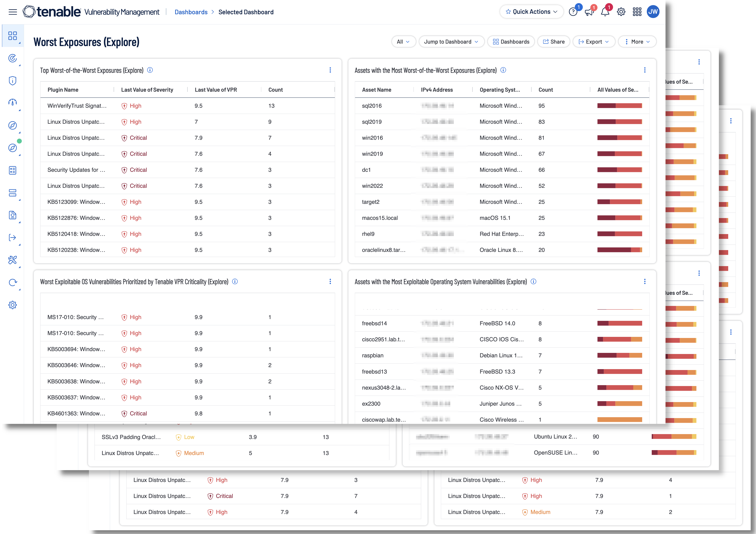Show info for Assets with Most Exploitable OS Vulnerabilities
This screenshot has height=534, width=756.
click(x=533, y=282)
